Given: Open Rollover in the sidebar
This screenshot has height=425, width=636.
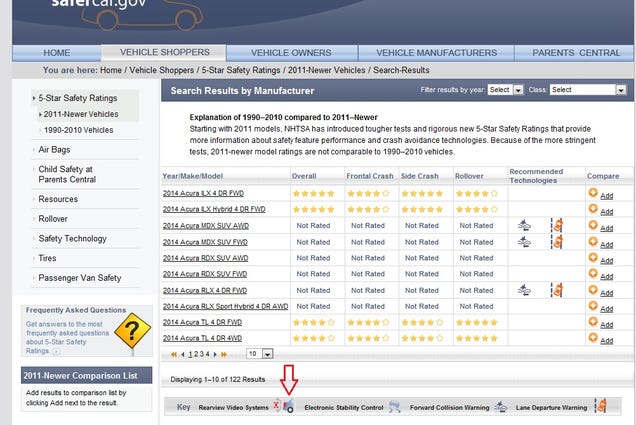Looking at the screenshot, I should pyautogui.click(x=53, y=219).
